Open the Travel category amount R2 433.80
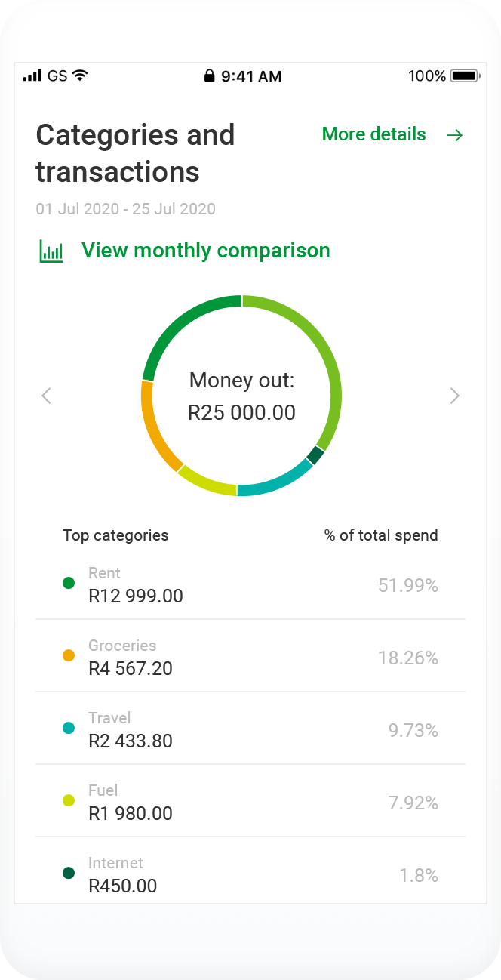 (x=131, y=741)
